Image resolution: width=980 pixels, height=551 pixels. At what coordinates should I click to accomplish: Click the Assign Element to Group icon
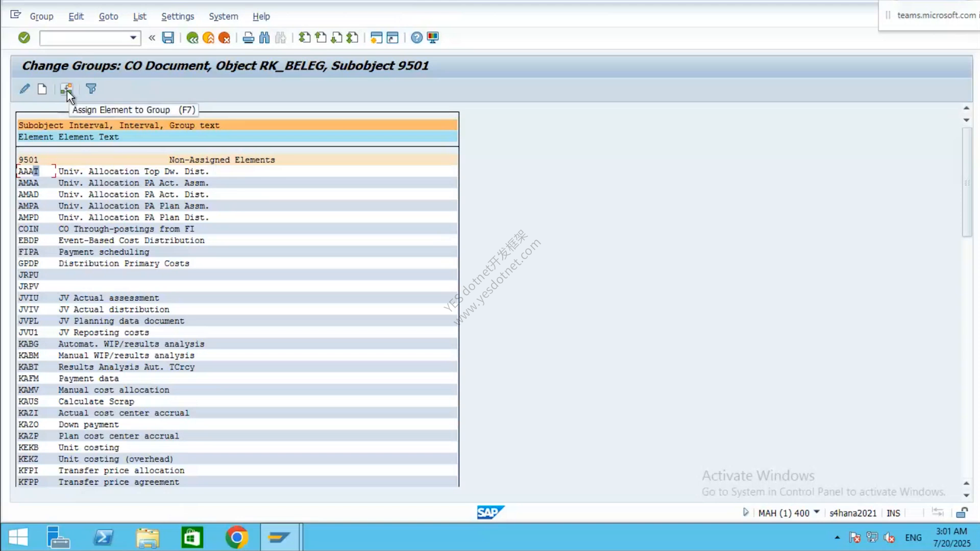(x=66, y=89)
